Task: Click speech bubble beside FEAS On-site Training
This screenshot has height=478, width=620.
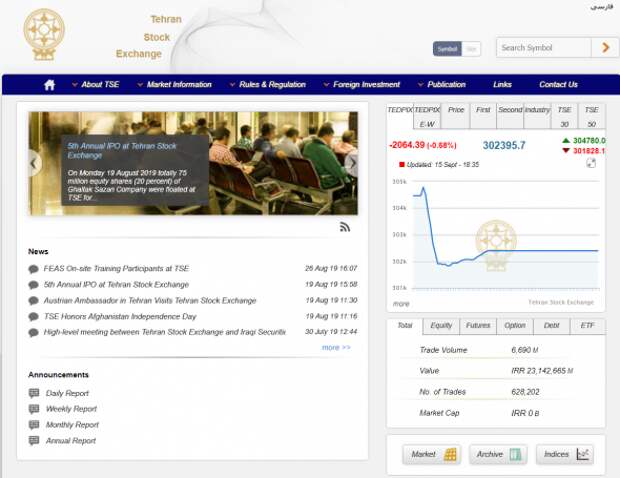Action: pos(34,269)
